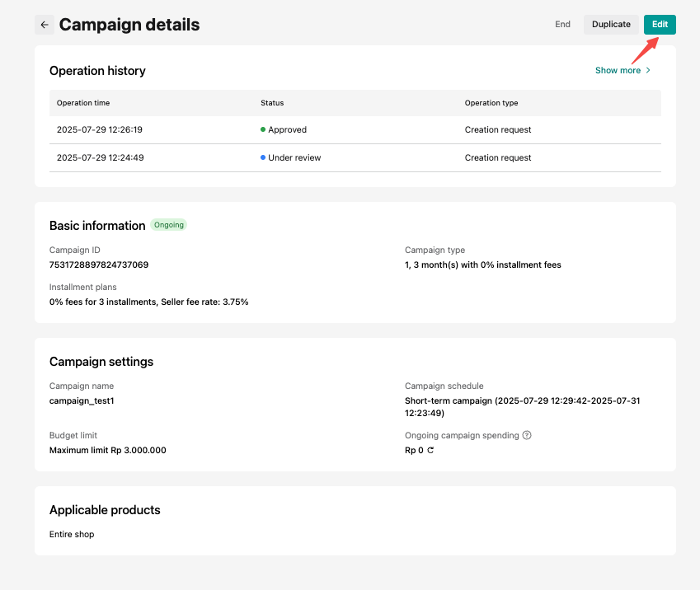This screenshot has height=590, width=700.
Task: Click the Maximum limit Rp 3.000.000 value
Action: tap(107, 451)
